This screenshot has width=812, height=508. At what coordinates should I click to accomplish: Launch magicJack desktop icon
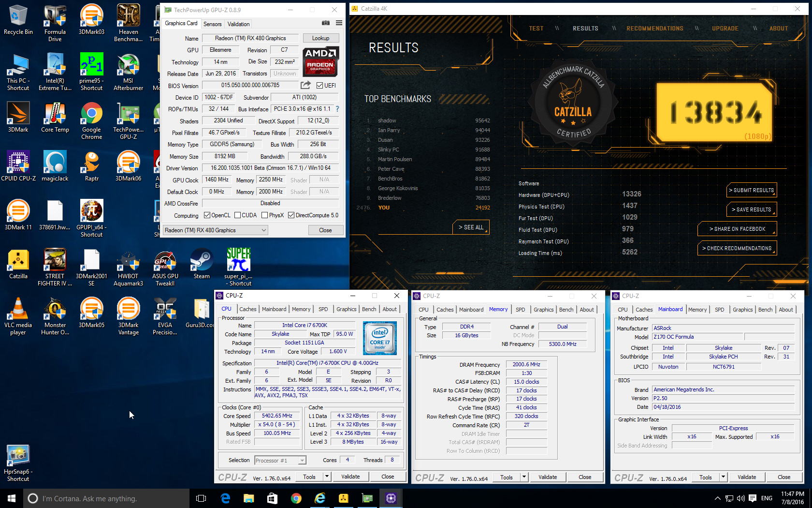point(55,166)
